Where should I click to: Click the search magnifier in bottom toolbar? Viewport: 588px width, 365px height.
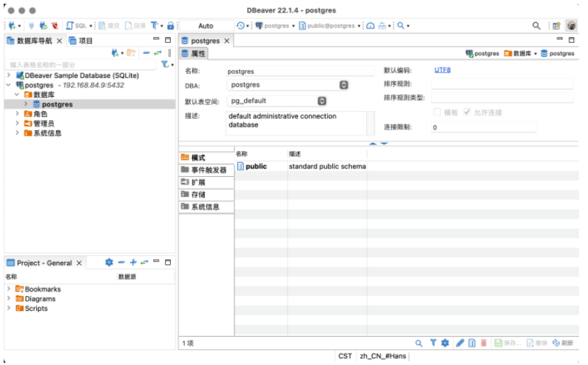coord(419,343)
